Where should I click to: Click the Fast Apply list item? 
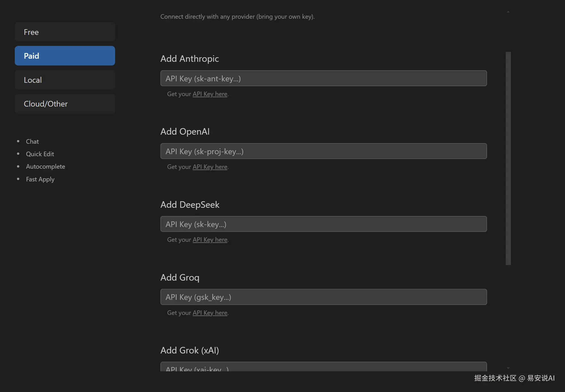[x=40, y=179]
